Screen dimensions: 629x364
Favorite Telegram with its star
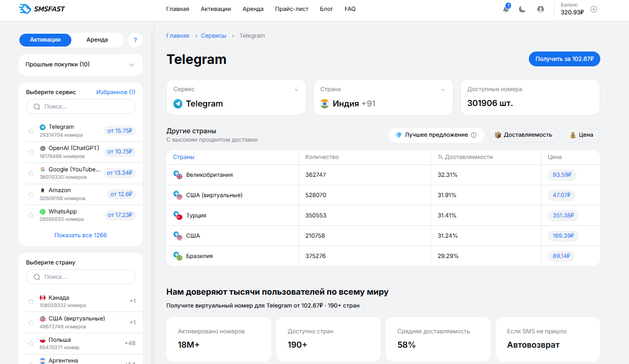pos(31,131)
